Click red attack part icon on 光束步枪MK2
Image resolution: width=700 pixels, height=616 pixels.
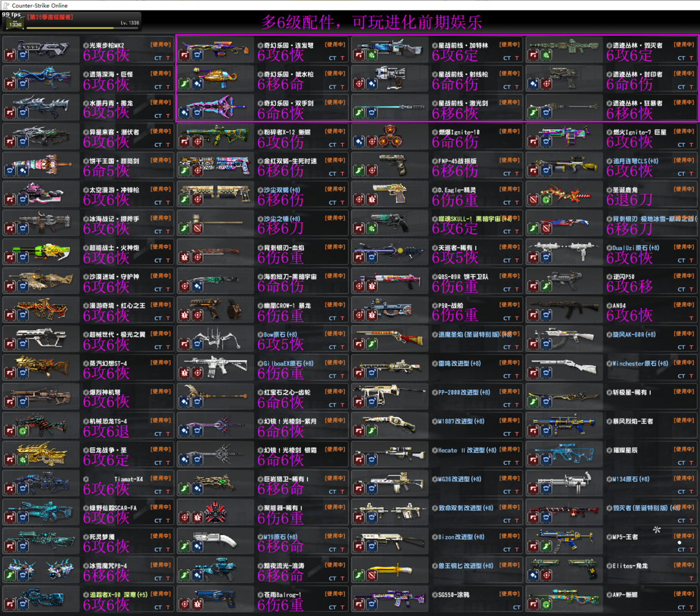tap(10, 55)
